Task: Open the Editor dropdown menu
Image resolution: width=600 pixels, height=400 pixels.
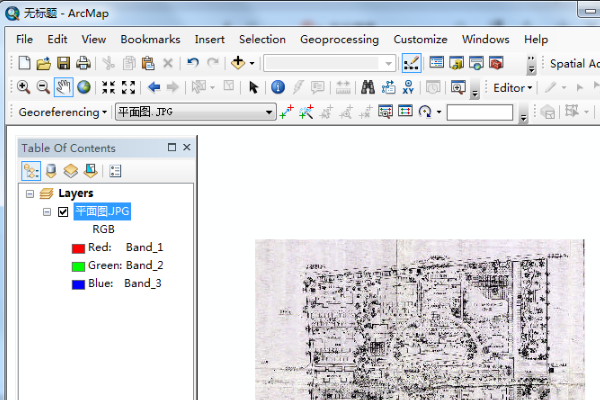Action: [x=513, y=88]
